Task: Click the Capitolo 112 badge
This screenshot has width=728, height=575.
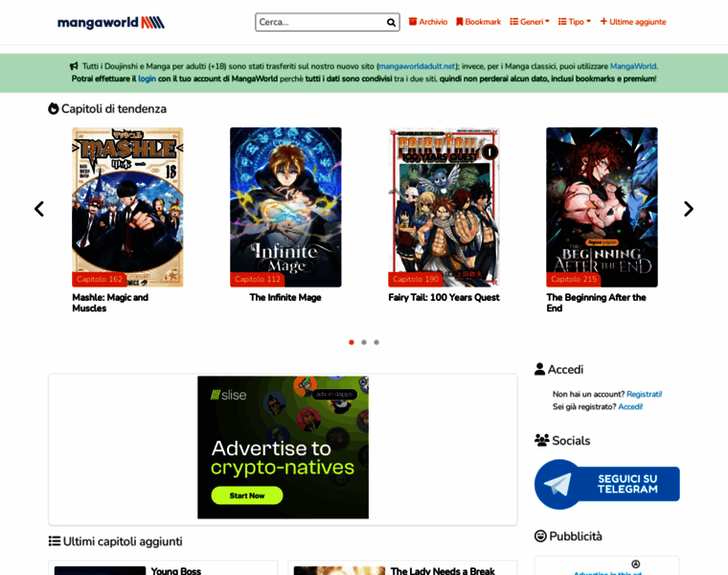Action: click(x=258, y=279)
